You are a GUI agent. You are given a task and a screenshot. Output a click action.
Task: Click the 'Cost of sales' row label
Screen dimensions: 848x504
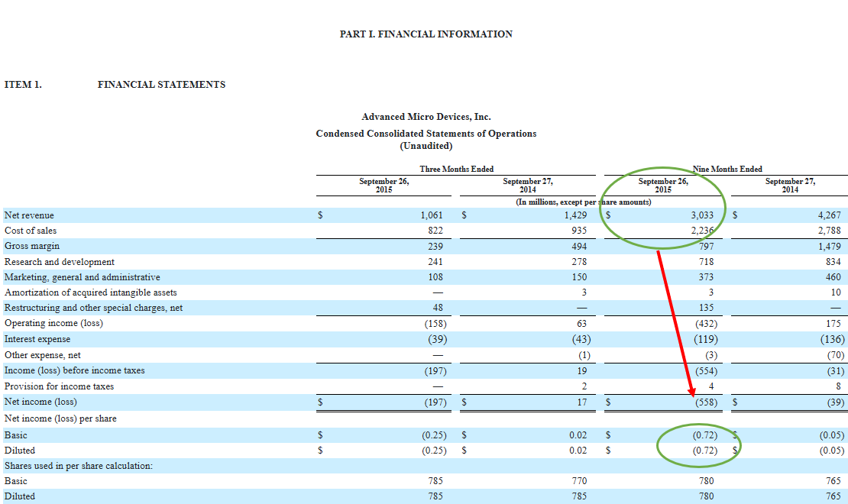click(x=31, y=231)
